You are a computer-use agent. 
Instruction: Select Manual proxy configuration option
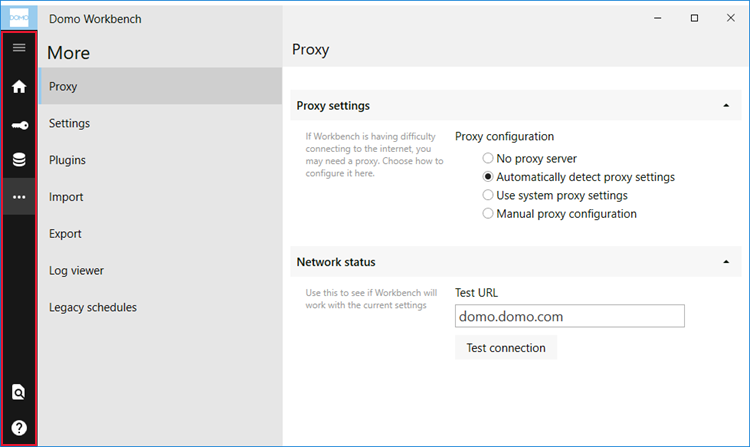click(x=488, y=214)
